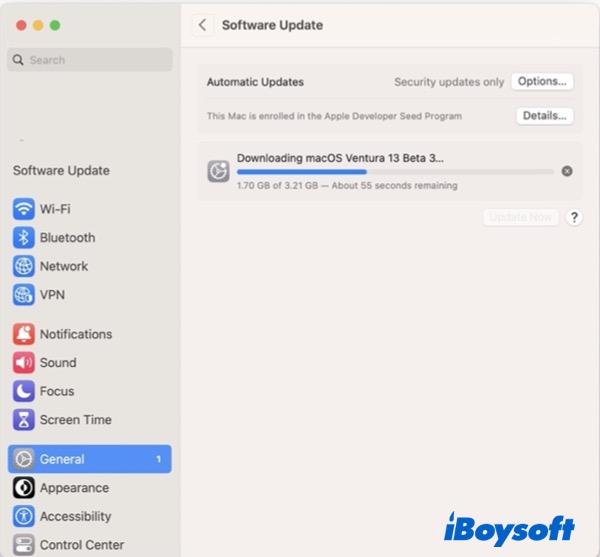Open Bluetooth settings icon
The width and height of the screenshot is (600, 557).
[x=23, y=238]
